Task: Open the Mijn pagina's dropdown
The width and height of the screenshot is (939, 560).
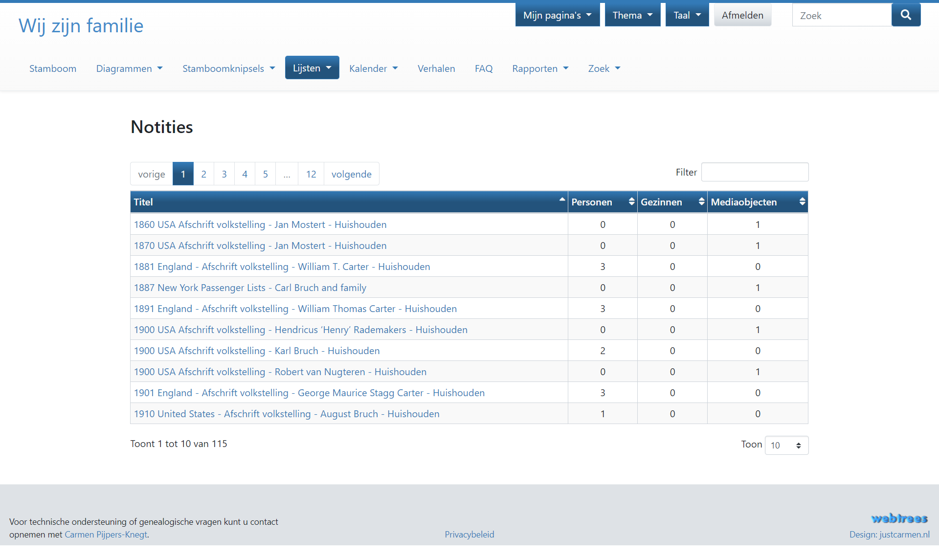Action: pos(557,15)
